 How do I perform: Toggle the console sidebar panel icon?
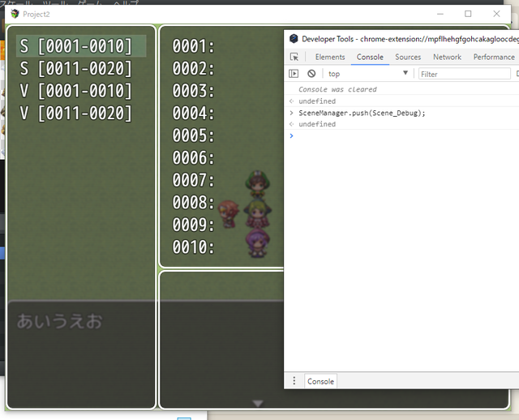tap(294, 74)
